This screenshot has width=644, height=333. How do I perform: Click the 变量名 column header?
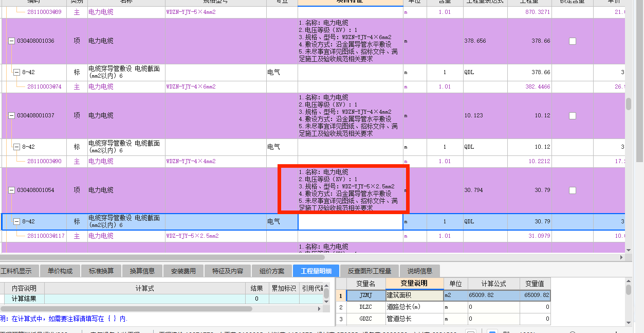366,284
